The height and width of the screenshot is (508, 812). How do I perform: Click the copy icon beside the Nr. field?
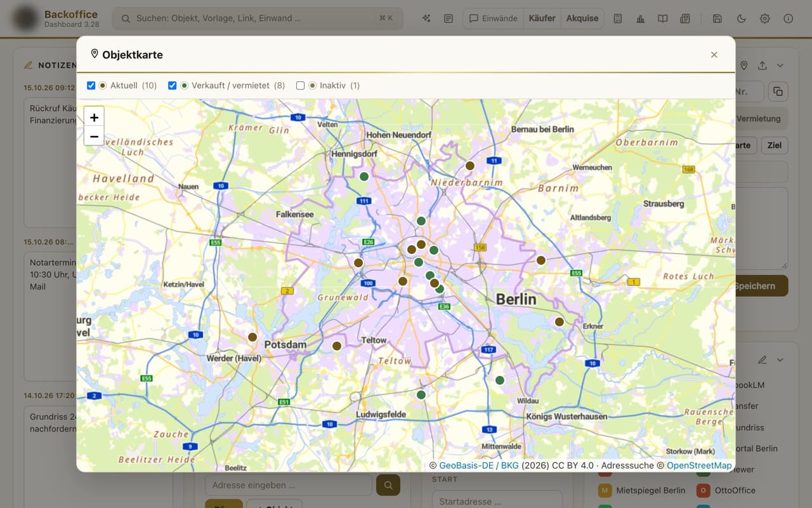778,91
